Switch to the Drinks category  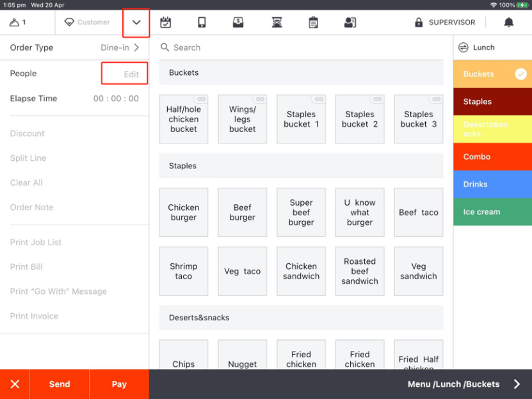coord(492,184)
